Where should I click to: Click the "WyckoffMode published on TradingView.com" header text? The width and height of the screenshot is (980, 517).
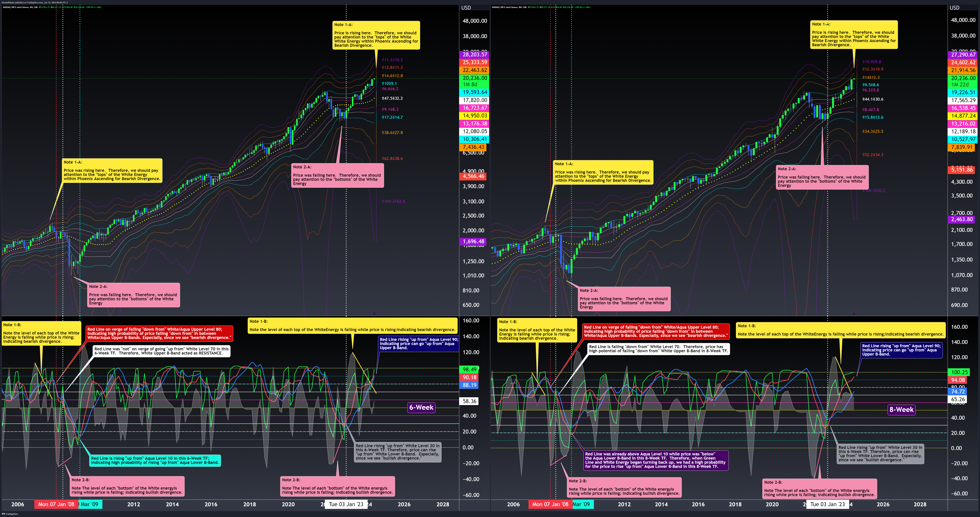[35, 2]
